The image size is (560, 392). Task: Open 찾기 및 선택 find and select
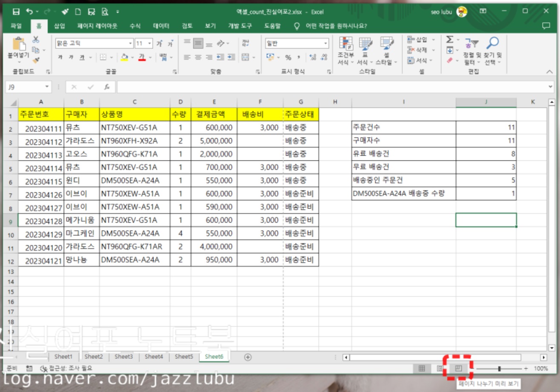click(493, 51)
